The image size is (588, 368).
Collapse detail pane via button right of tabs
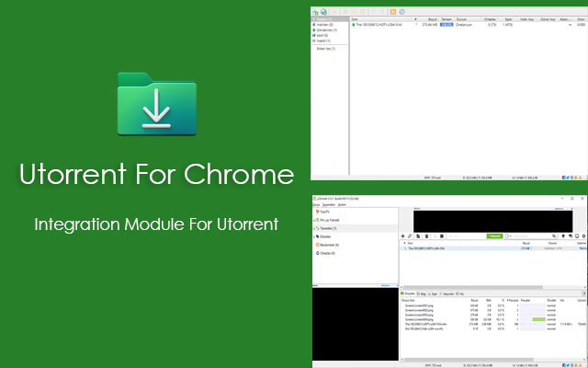pos(584,293)
